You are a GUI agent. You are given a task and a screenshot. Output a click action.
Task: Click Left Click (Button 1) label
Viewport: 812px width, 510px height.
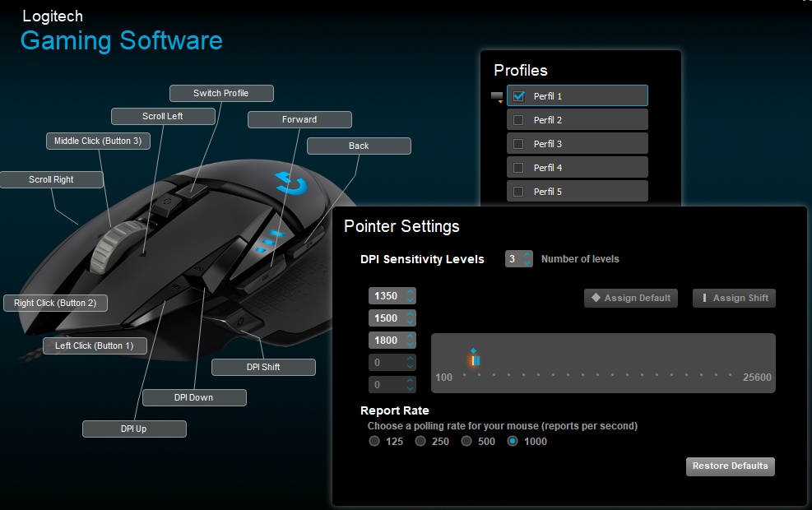[x=95, y=345]
